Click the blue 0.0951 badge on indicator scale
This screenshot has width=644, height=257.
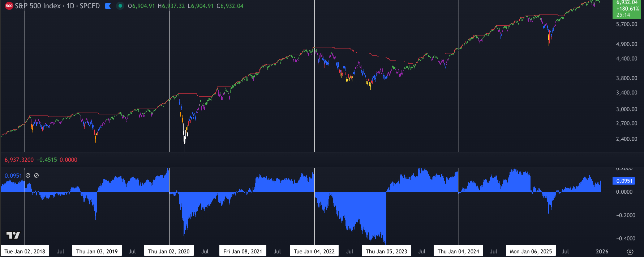point(624,181)
